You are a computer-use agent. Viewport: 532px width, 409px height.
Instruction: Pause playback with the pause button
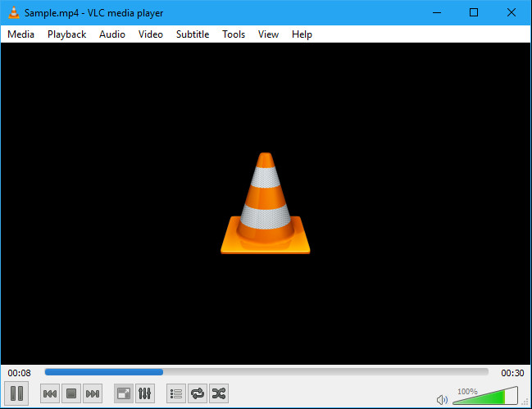(x=16, y=393)
